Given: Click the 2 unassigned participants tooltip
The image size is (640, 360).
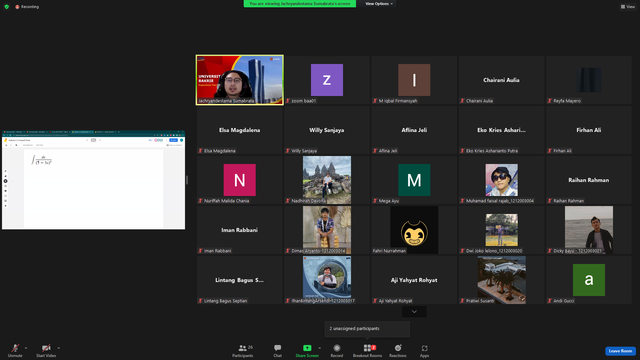Looking at the screenshot, I should (x=367, y=329).
